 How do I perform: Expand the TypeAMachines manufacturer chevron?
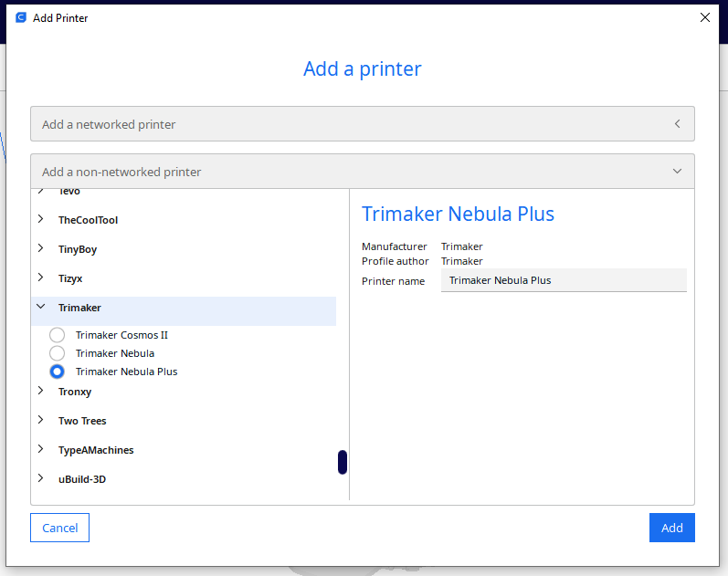(x=41, y=450)
